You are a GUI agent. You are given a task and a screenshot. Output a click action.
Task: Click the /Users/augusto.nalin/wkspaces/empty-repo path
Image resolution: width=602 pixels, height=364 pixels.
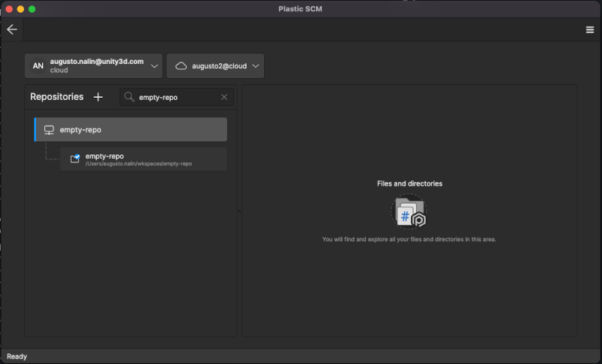click(x=138, y=164)
